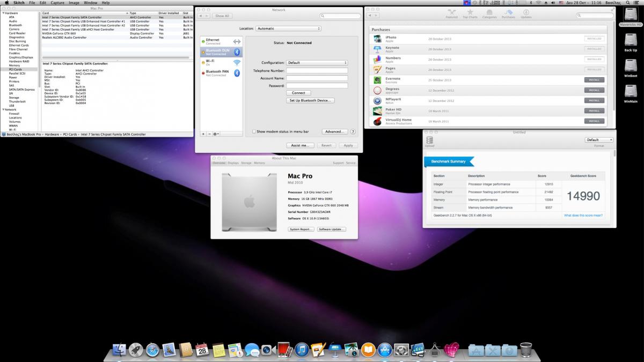Select the Ethernet network service
Image resolution: width=644 pixels, height=362 pixels.
221,41
